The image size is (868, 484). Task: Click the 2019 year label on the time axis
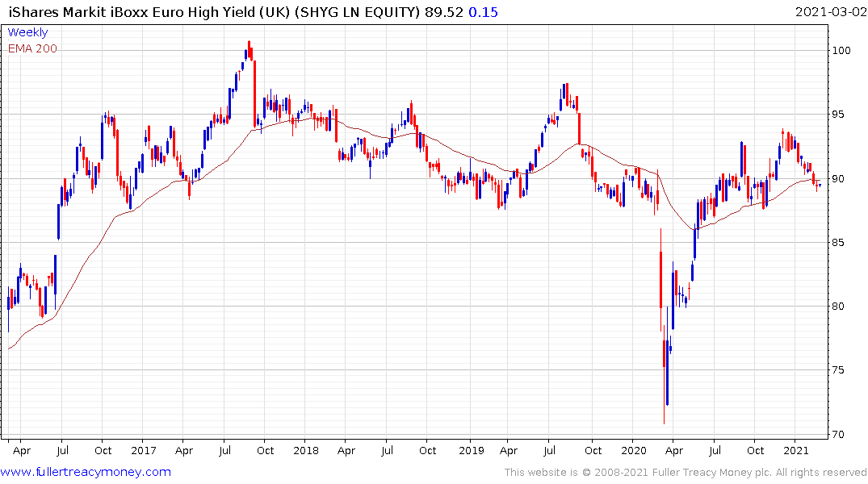coord(471,450)
